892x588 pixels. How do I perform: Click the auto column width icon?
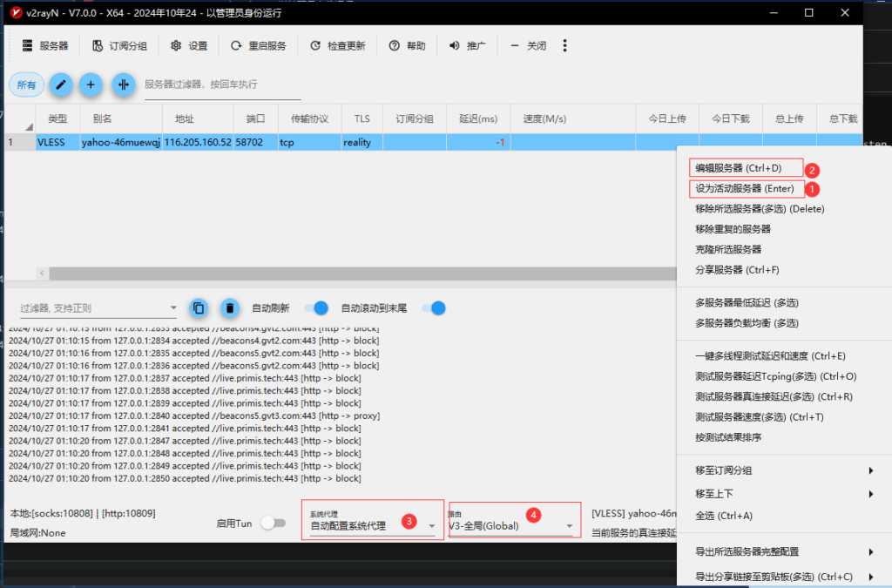123,84
